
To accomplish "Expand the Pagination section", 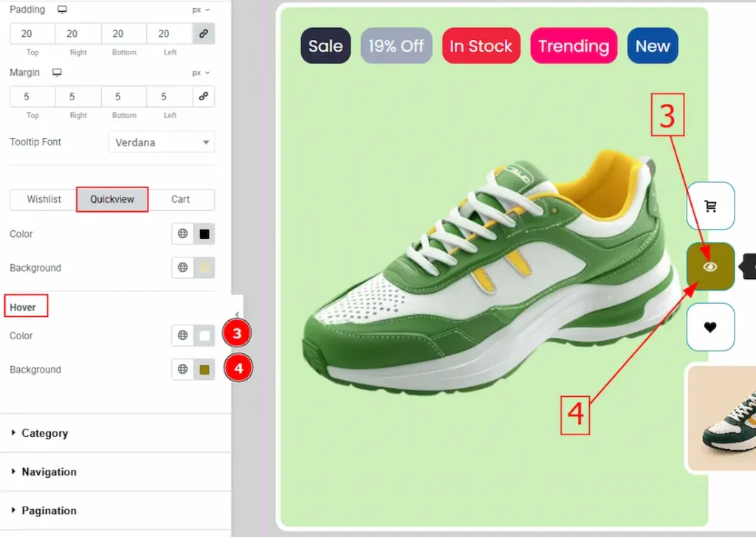I will click(x=49, y=510).
